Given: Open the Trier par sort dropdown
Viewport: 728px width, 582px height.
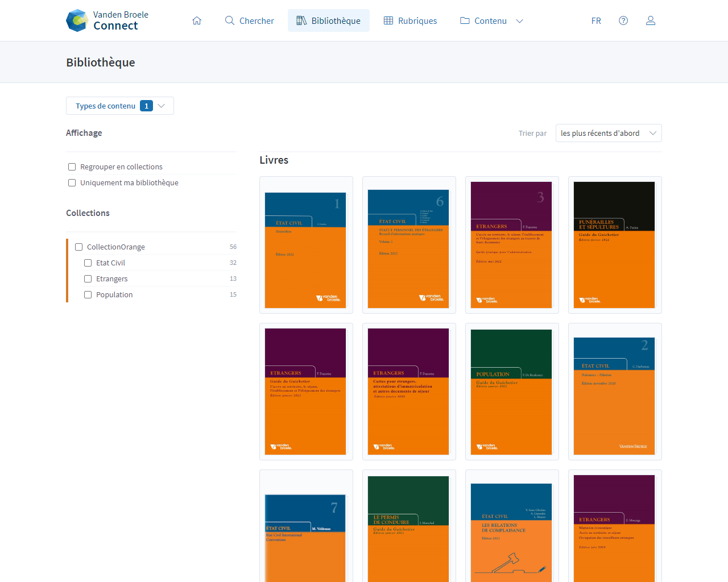Looking at the screenshot, I should [x=609, y=133].
